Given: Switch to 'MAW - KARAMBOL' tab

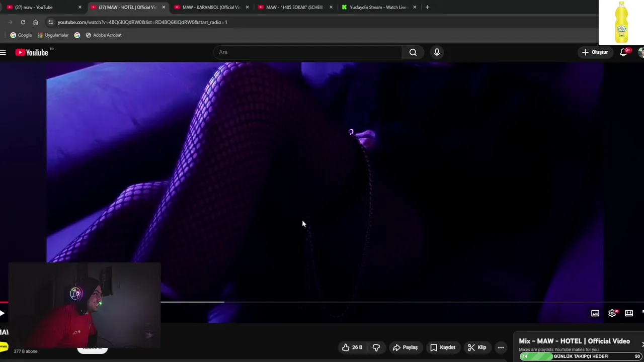Looking at the screenshot, I should 211,7.
